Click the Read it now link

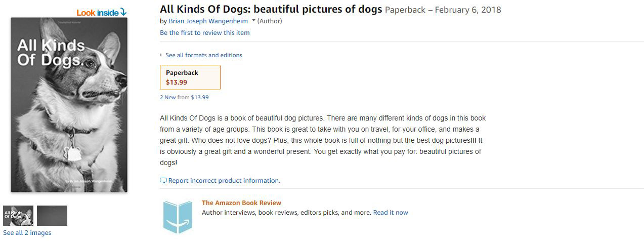coord(390,213)
